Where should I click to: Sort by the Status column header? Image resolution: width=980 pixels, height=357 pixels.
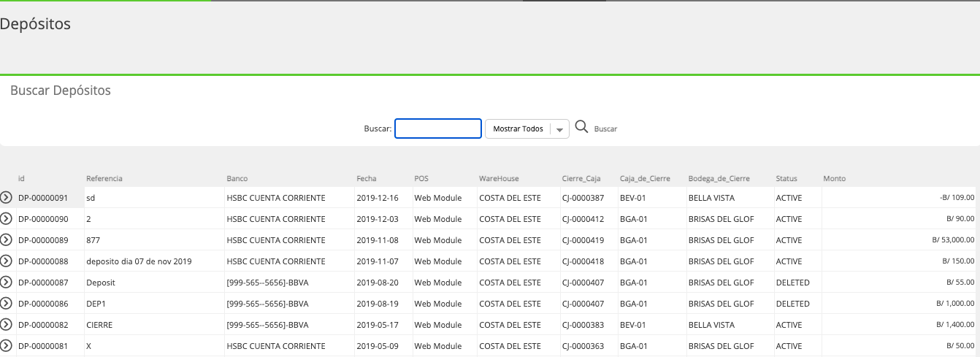click(786, 178)
